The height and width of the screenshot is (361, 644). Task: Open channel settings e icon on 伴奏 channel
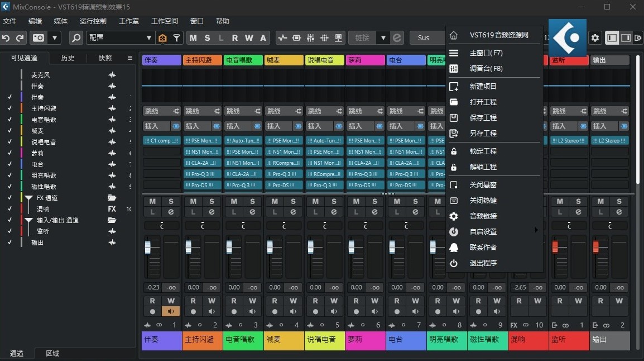pyautogui.click(x=171, y=211)
